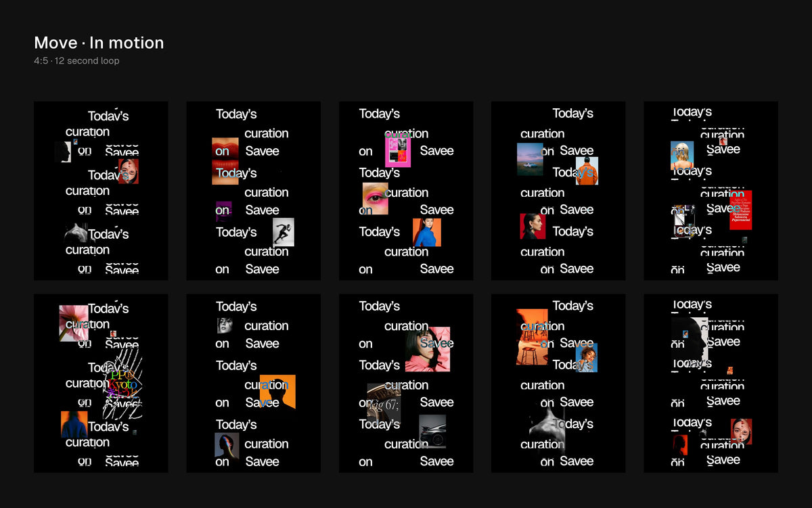Open the red lips image
The image size is (812, 508).
[x=225, y=161]
